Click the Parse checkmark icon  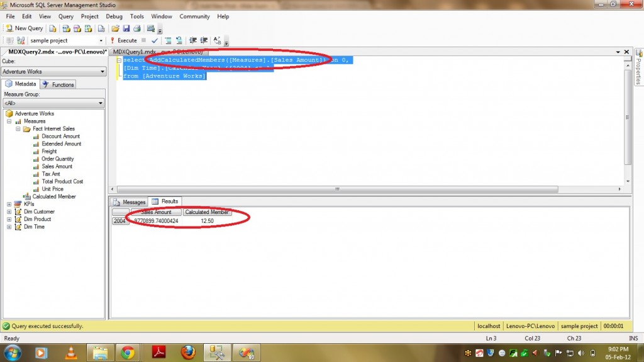pyautogui.click(x=155, y=40)
